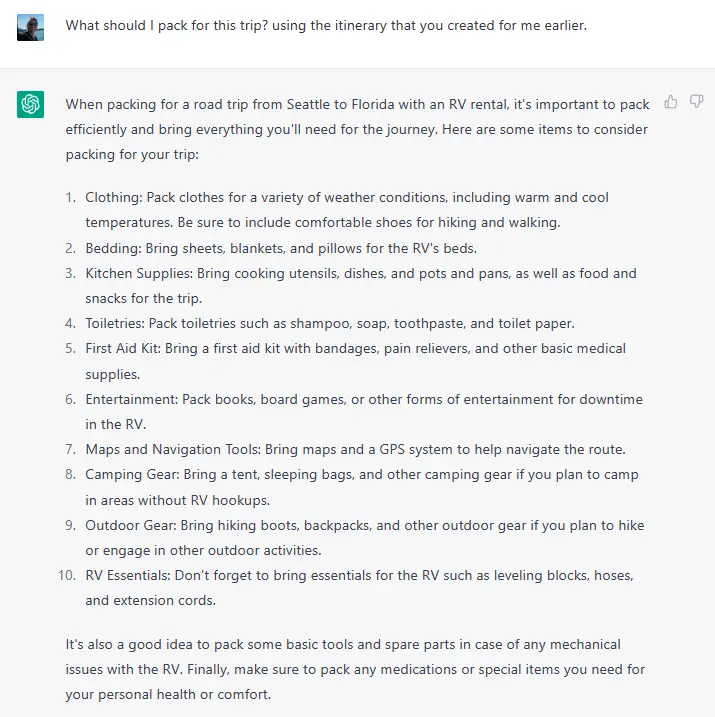Click the words 'your personal health or comfort'

168,695
